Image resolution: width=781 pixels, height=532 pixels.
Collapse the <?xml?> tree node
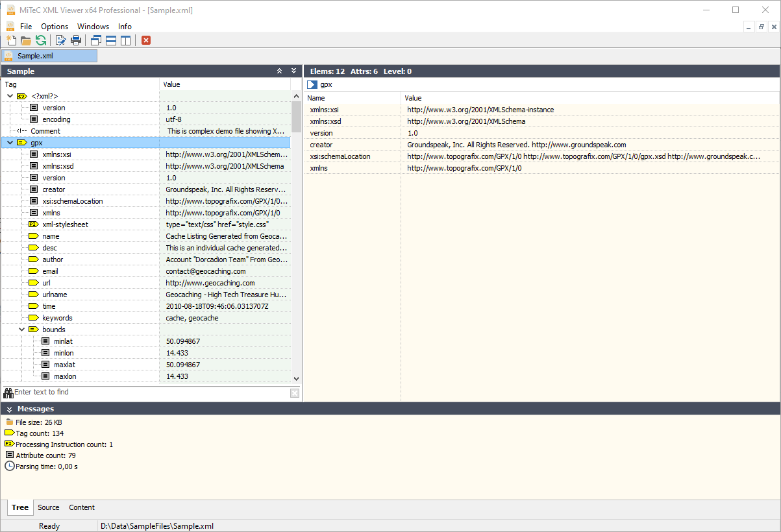(10, 96)
